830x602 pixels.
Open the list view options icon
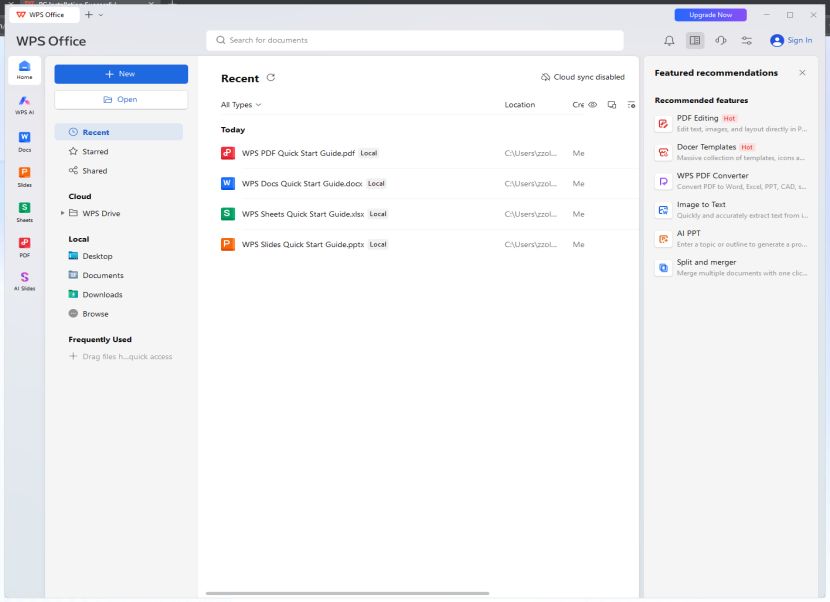[x=631, y=105]
